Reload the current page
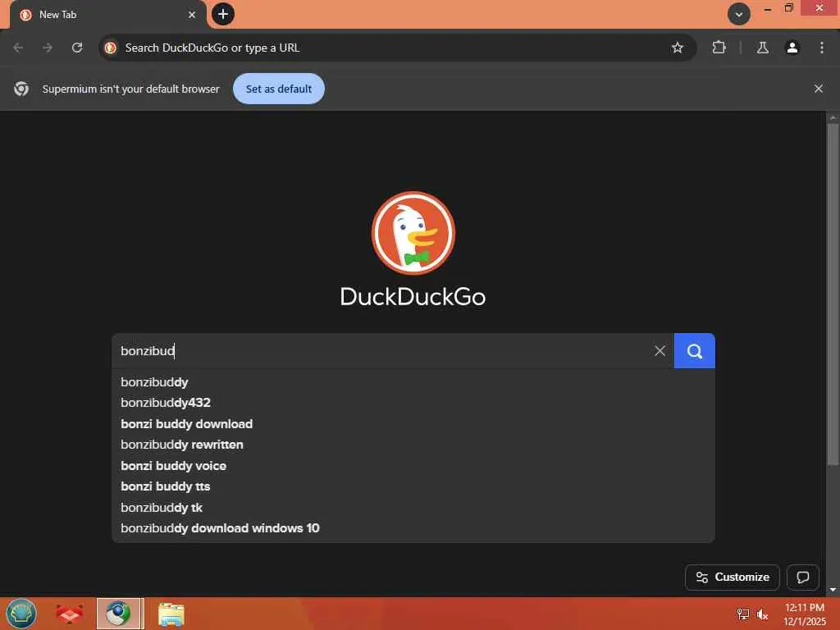 click(x=77, y=48)
